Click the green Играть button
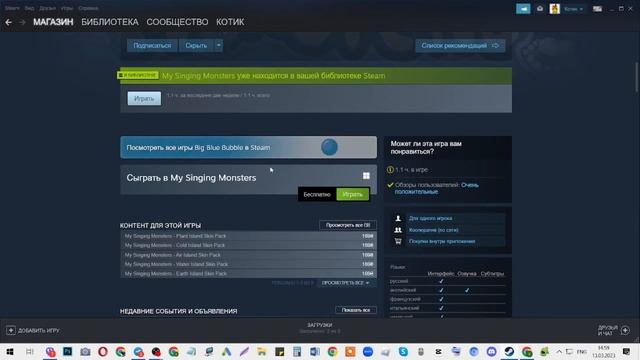This screenshot has height=360, width=640. pyautogui.click(x=352, y=194)
